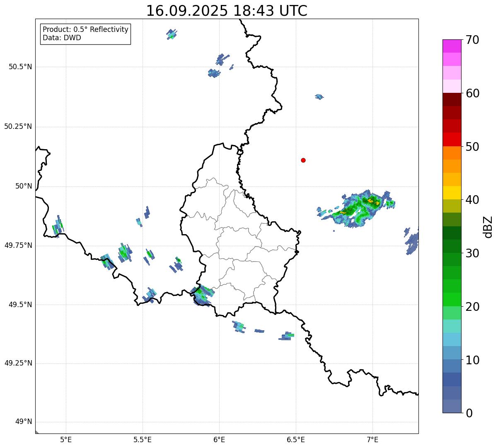Click the dBZ colorbar axis label
Image resolution: width=498 pixels, height=448 pixels.
(x=488, y=227)
